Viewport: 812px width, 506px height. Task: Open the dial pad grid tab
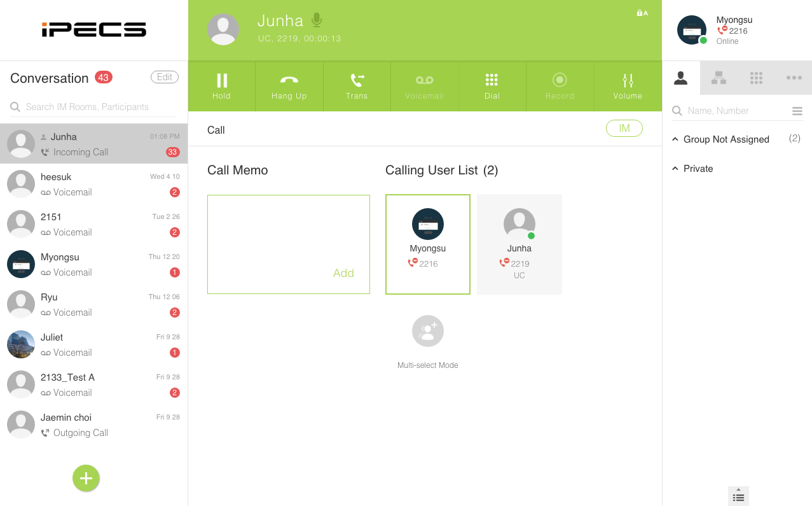(x=756, y=78)
